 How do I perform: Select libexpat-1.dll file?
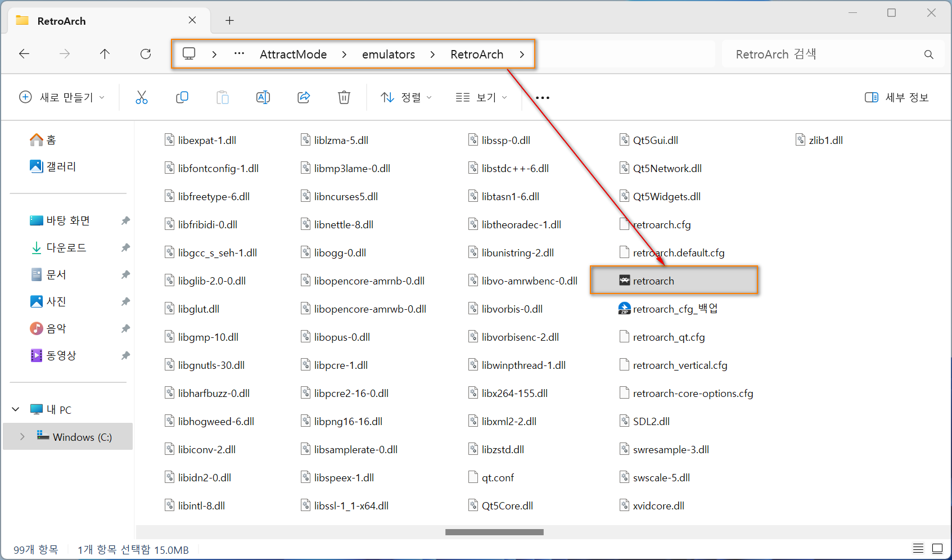(x=201, y=140)
